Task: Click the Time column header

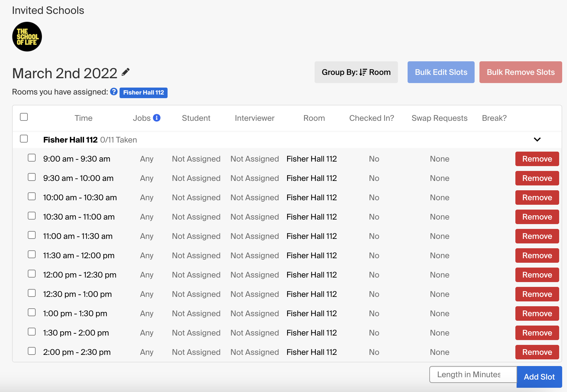Action: coord(83,118)
